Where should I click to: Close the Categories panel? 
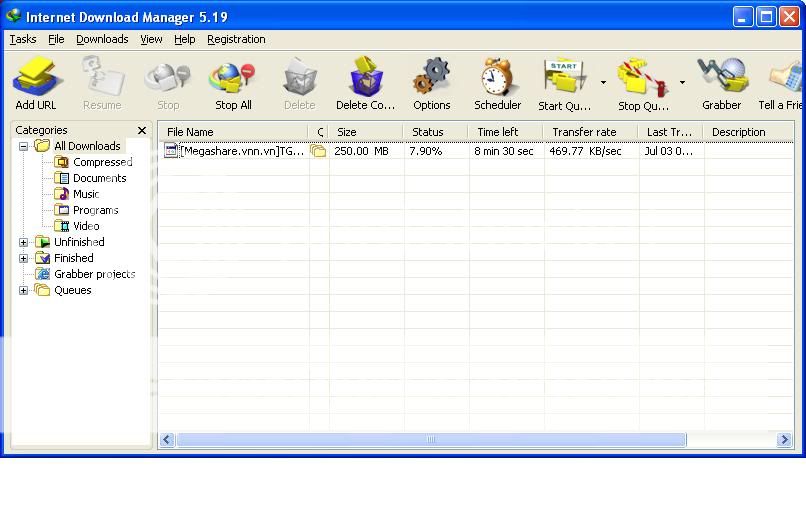point(142,131)
